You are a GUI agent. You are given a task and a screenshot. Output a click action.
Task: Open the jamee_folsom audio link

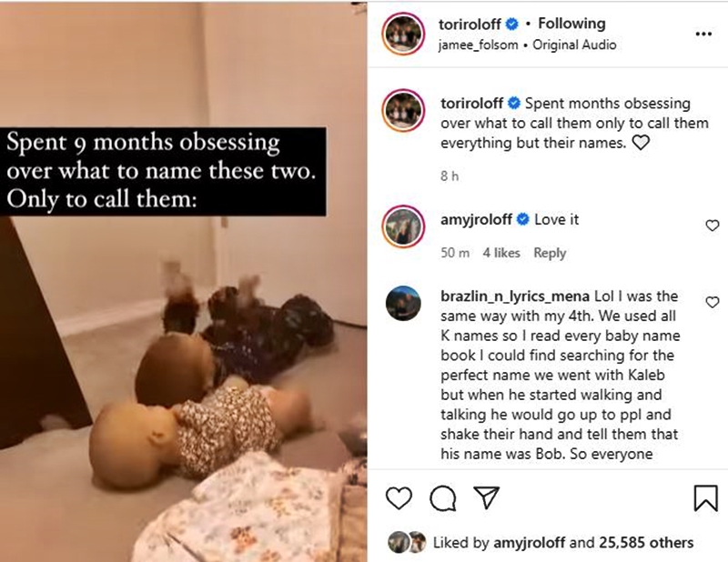[479, 45]
